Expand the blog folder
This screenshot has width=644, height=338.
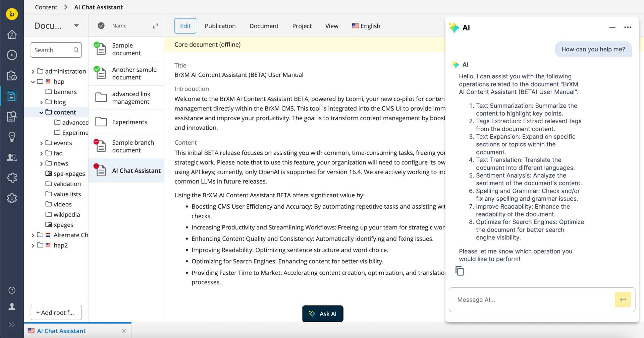click(42, 102)
